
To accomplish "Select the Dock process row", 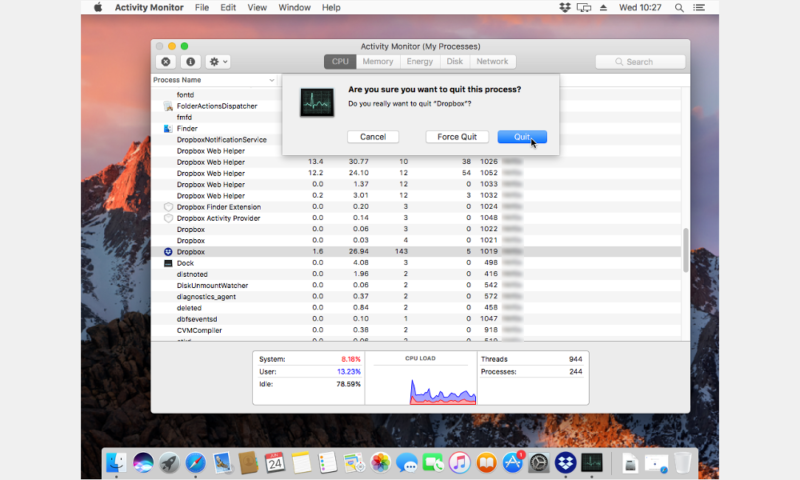I will [x=416, y=263].
